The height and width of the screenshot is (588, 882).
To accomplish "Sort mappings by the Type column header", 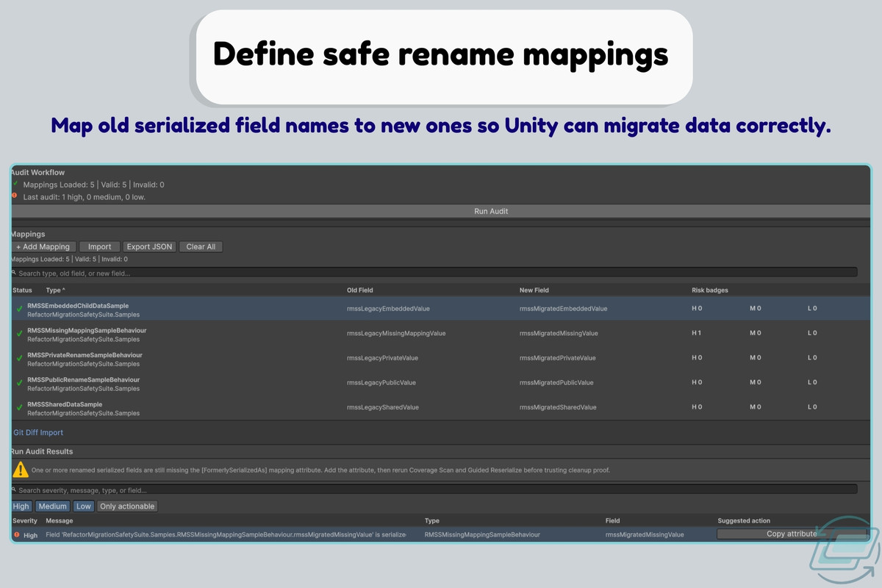I will pos(55,290).
